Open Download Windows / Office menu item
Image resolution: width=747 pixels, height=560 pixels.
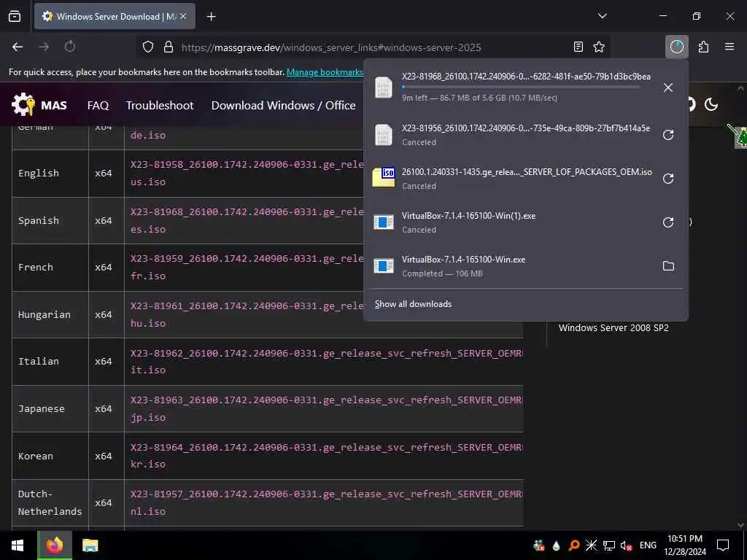[x=283, y=105]
